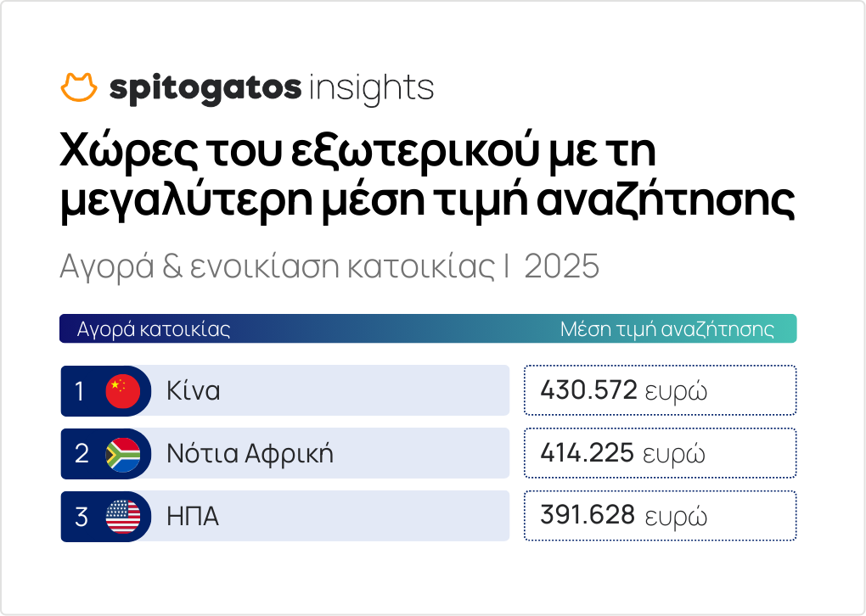Select the 391.628 ευρώ price box
This screenshot has height=616, width=866.
coord(660,516)
